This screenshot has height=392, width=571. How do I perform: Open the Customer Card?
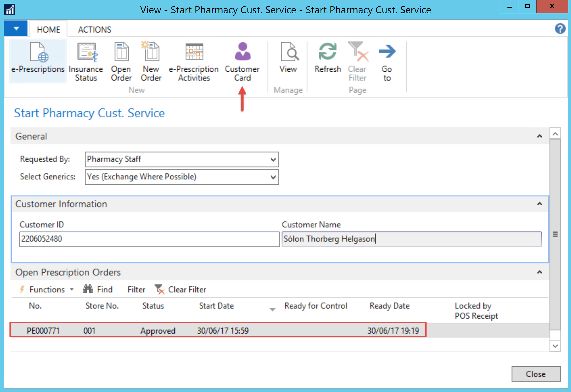[242, 52]
